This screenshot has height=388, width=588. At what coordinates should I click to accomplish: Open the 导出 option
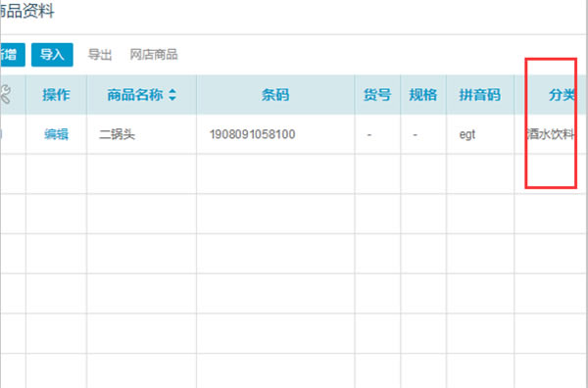(100, 55)
